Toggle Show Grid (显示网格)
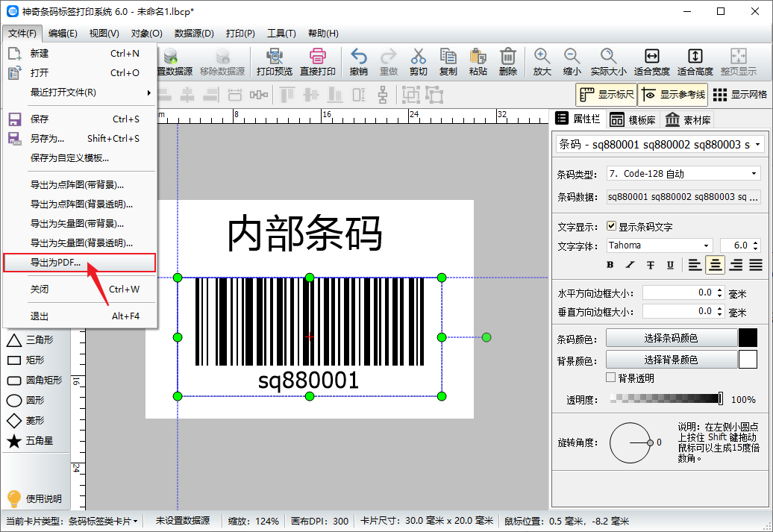The height and width of the screenshot is (532, 773). [740, 94]
